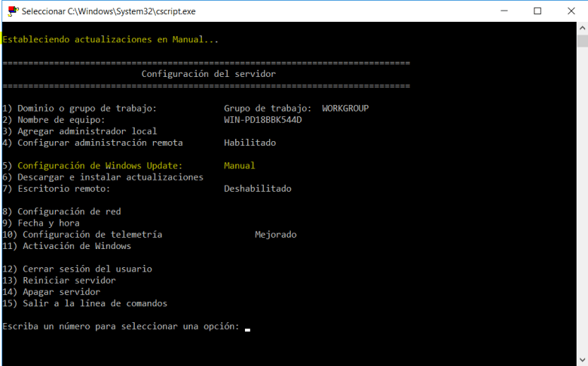The width and height of the screenshot is (588, 366).
Task: Click option '9) Fecha y hora'
Action: click(41, 223)
